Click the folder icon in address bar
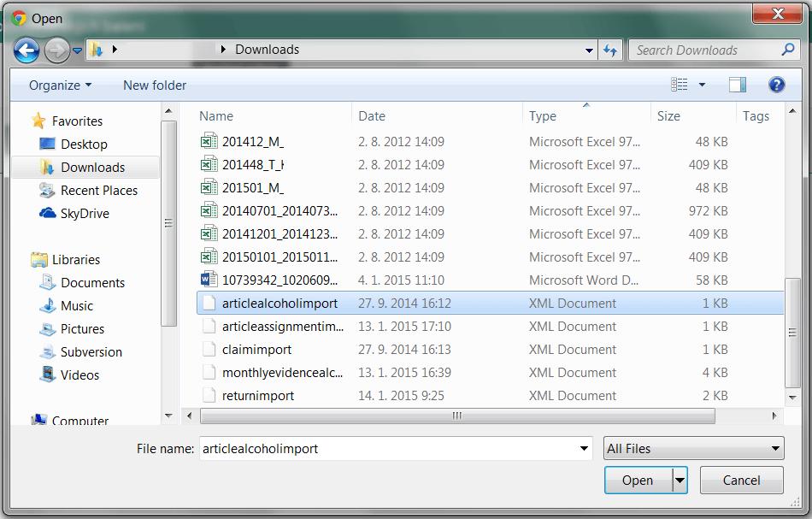The height and width of the screenshot is (519, 812). (x=97, y=50)
